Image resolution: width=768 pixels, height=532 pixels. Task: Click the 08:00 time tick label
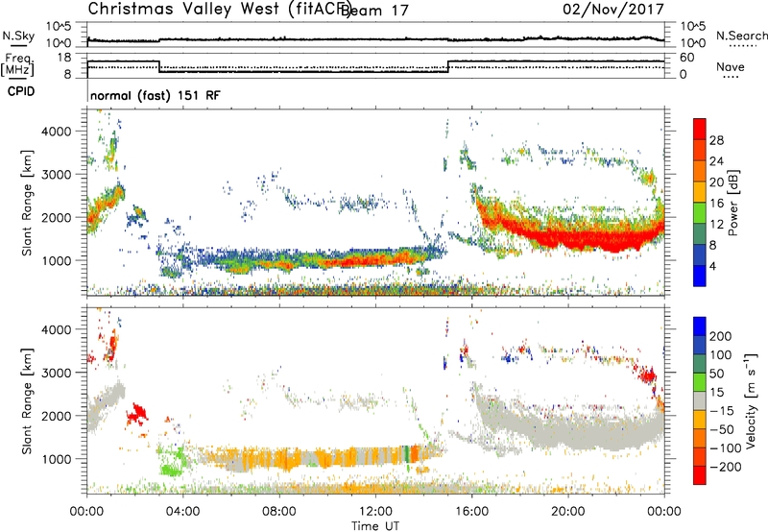click(x=279, y=512)
